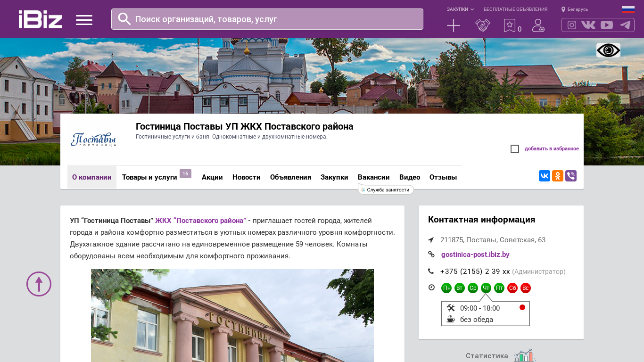Open the hamburger main menu
The image size is (644, 362).
pyautogui.click(x=84, y=20)
